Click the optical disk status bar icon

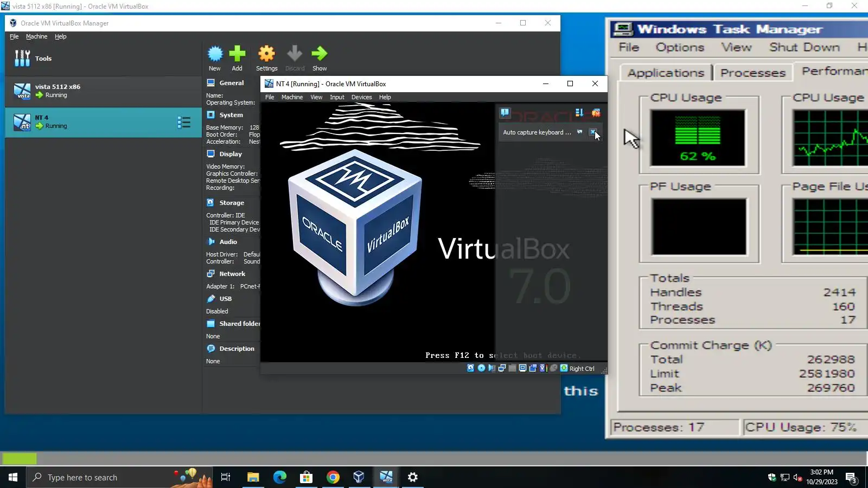(x=481, y=368)
